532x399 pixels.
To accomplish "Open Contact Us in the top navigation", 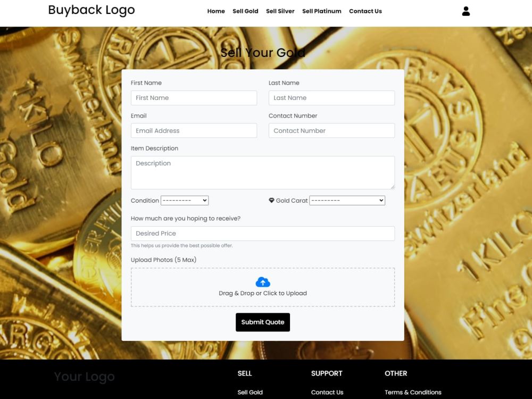I will (x=365, y=11).
